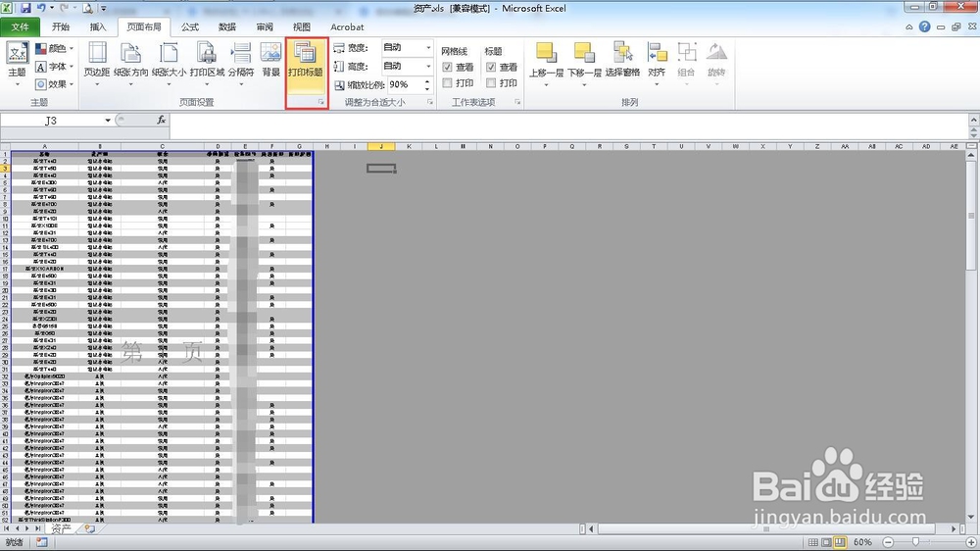980x551 pixels.
Task: Open the 纸张大小 paper size menu
Action: [169, 65]
